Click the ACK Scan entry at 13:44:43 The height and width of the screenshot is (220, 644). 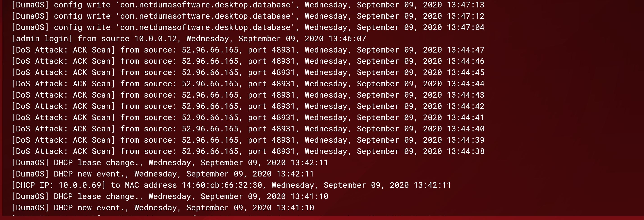(x=248, y=95)
